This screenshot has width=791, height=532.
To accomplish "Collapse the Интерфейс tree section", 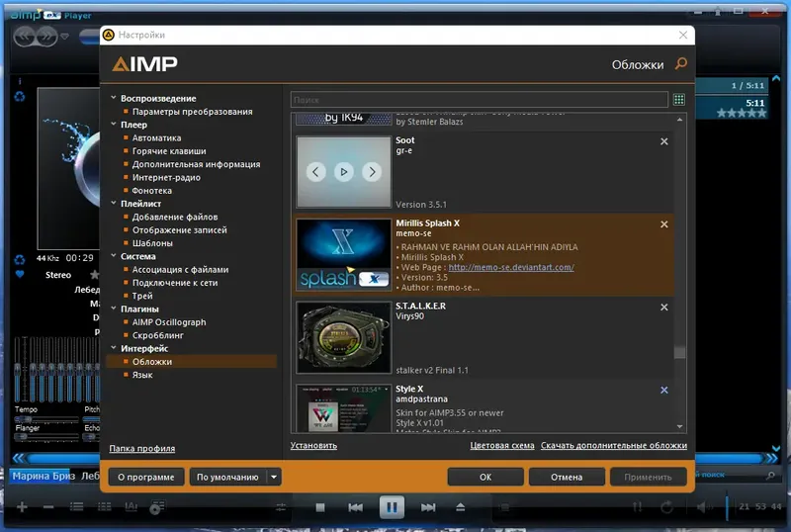I will tap(114, 348).
